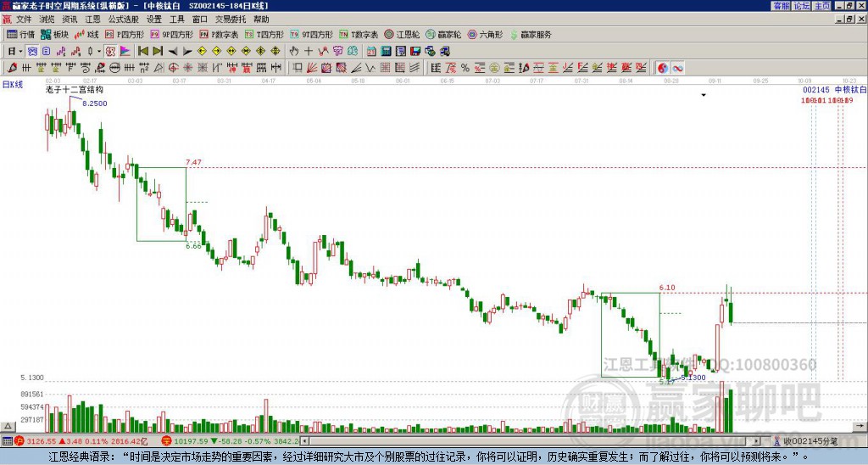Open the 行情 market quotes view
This screenshot has height=465, width=868.
point(21,35)
